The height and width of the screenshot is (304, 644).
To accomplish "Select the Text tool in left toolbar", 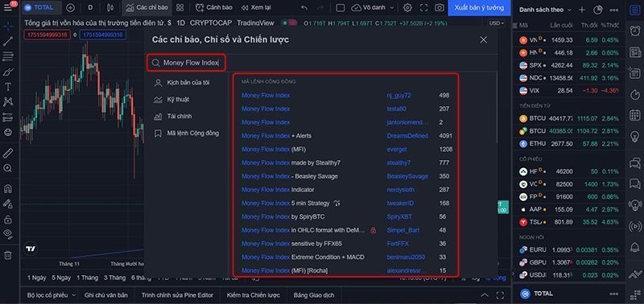I will pyautogui.click(x=8, y=87).
